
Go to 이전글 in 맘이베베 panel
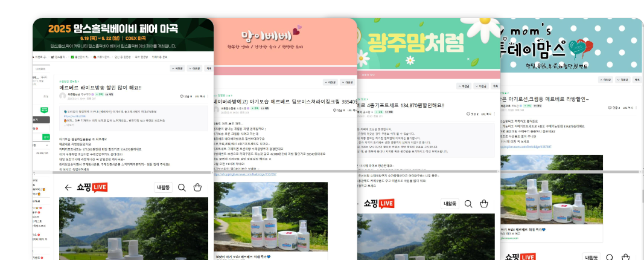click(330, 82)
